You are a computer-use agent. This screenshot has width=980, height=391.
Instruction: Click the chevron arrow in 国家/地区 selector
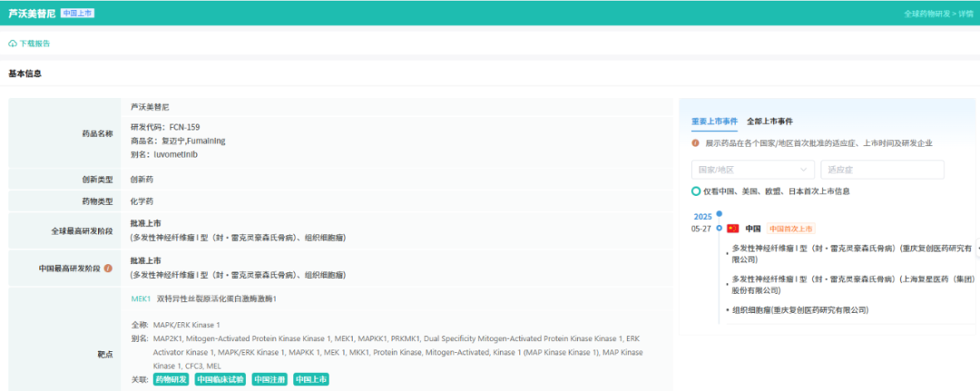tap(803, 170)
